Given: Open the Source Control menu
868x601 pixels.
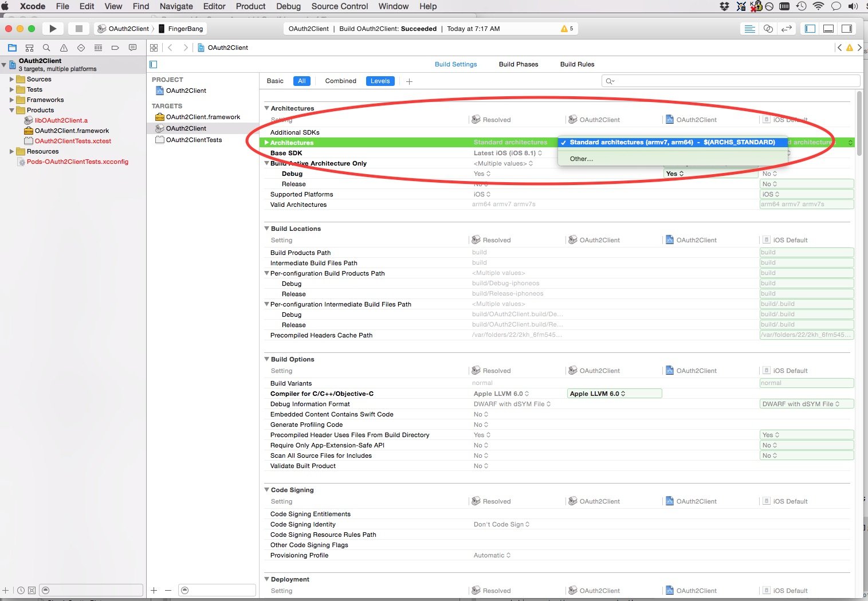Looking at the screenshot, I should coord(340,6).
